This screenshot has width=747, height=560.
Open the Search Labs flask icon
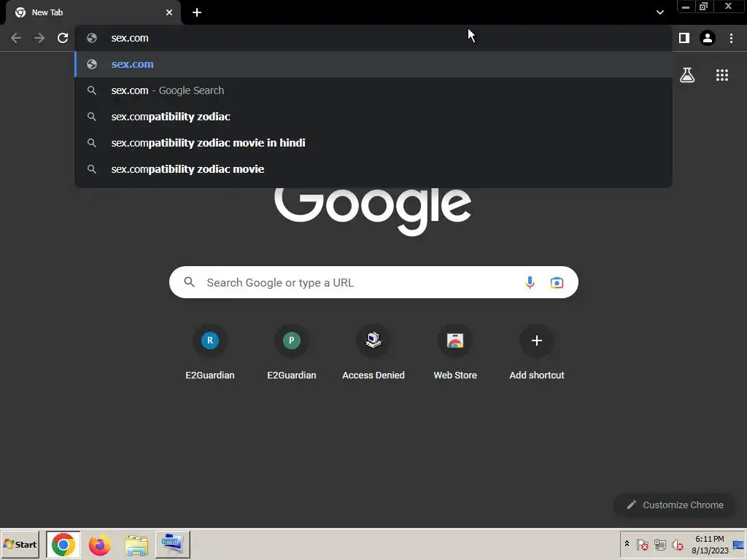pyautogui.click(x=687, y=75)
